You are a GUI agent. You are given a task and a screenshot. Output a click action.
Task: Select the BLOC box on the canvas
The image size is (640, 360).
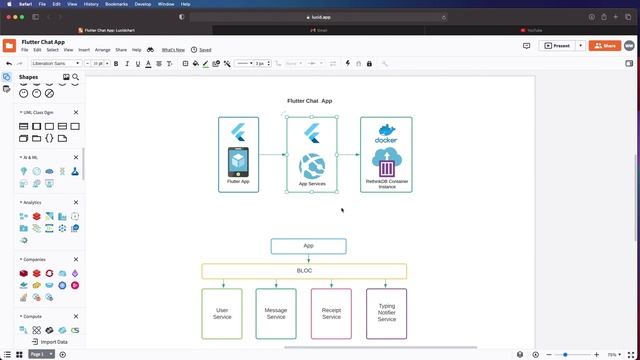pyautogui.click(x=304, y=271)
